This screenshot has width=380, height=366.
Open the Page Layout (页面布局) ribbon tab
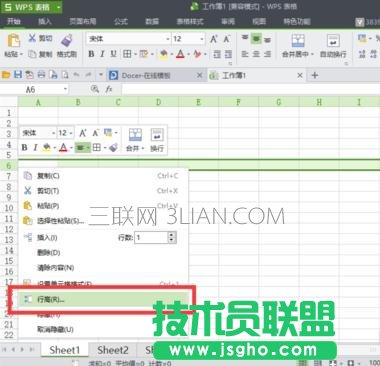pos(83,22)
